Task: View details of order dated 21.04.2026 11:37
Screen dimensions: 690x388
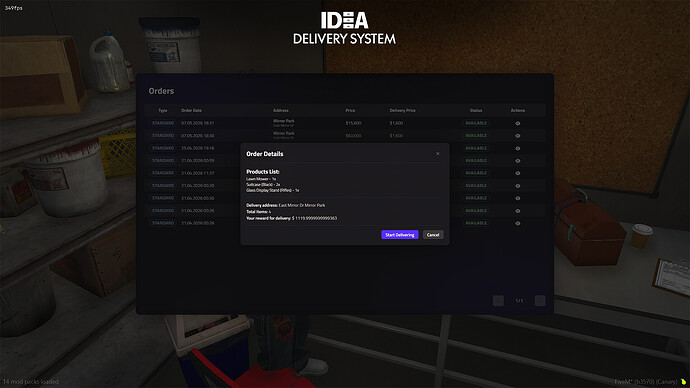Action: tap(518, 173)
